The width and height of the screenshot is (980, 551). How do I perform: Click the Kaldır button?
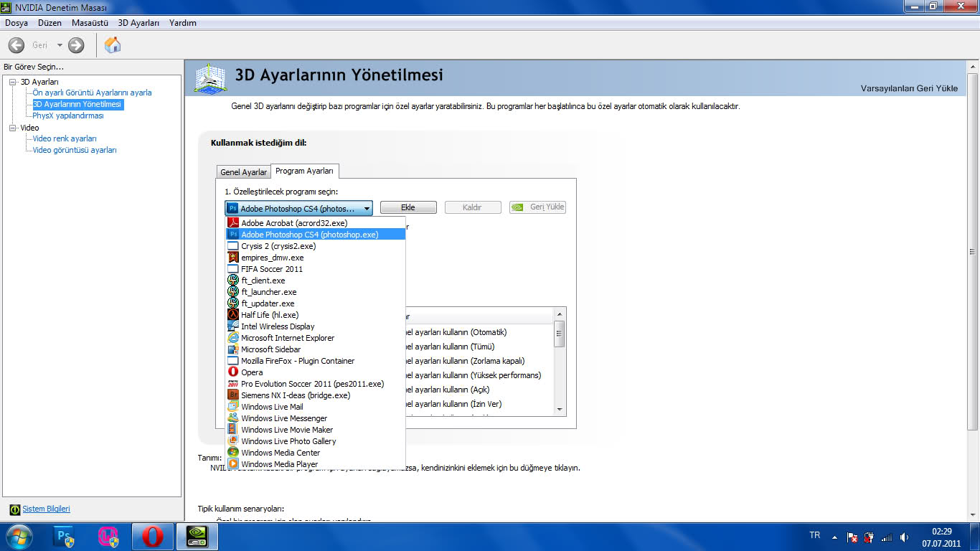tap(472, 207)
